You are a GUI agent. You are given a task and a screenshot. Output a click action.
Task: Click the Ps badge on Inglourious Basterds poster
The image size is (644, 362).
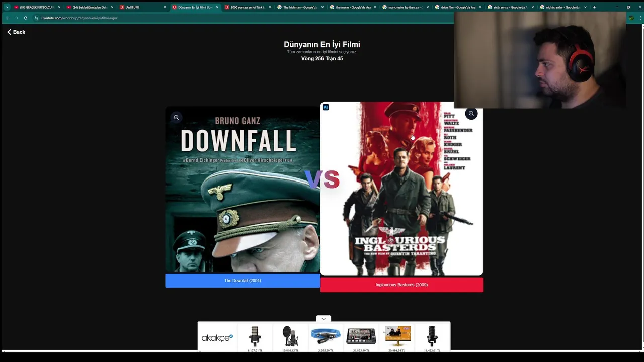[326, 107]
